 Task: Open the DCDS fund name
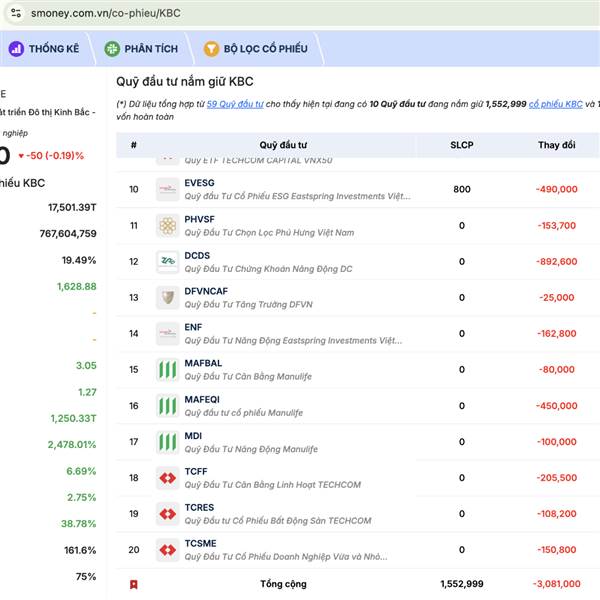[197, 255]
